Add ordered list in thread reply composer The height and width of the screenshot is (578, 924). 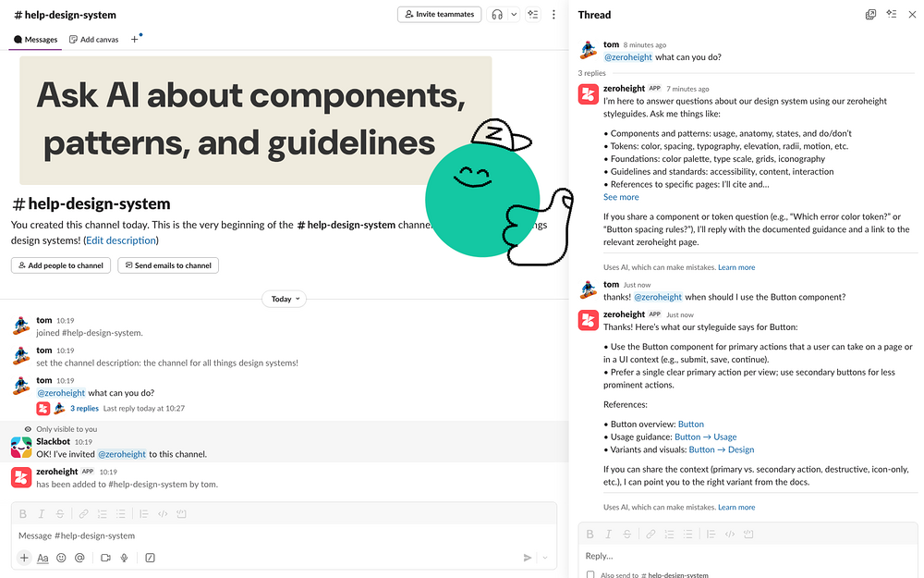tap(669, 534)
